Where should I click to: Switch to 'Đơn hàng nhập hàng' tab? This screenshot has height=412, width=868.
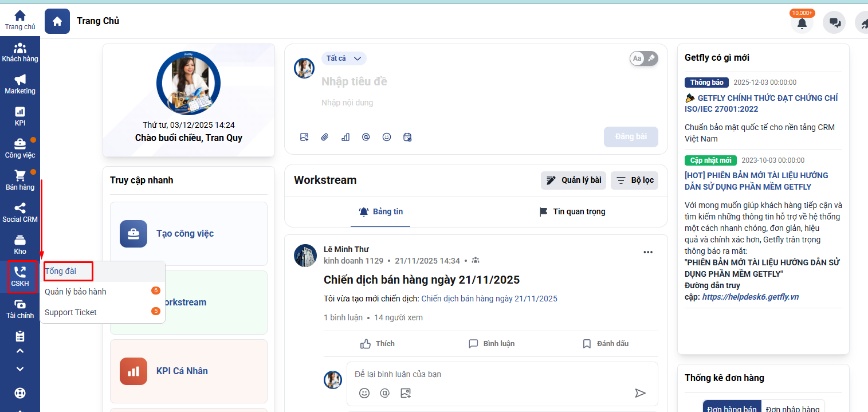[793, 409]
